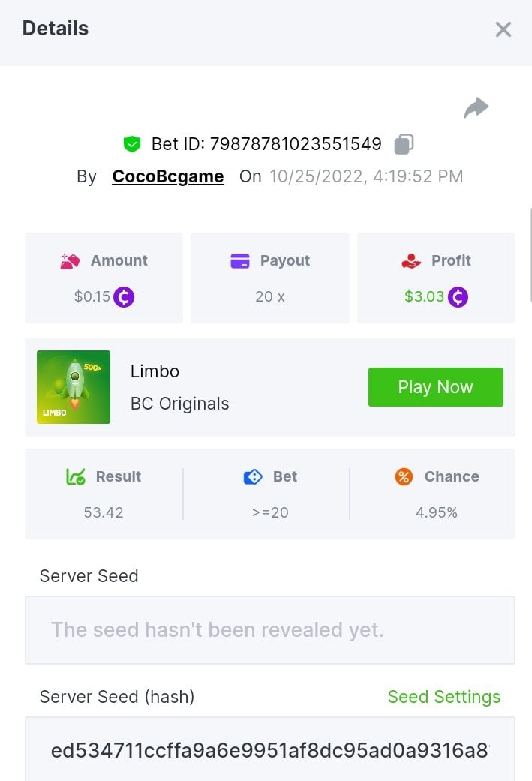The image size is (532, 781).
Task: Click the Limbo game title
Action: click(155, 371)
